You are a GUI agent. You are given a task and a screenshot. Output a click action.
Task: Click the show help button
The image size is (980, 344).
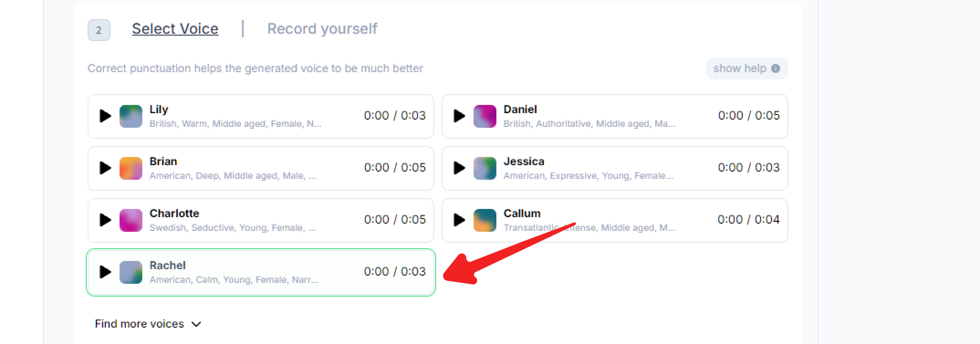click(x=746, y=68)
